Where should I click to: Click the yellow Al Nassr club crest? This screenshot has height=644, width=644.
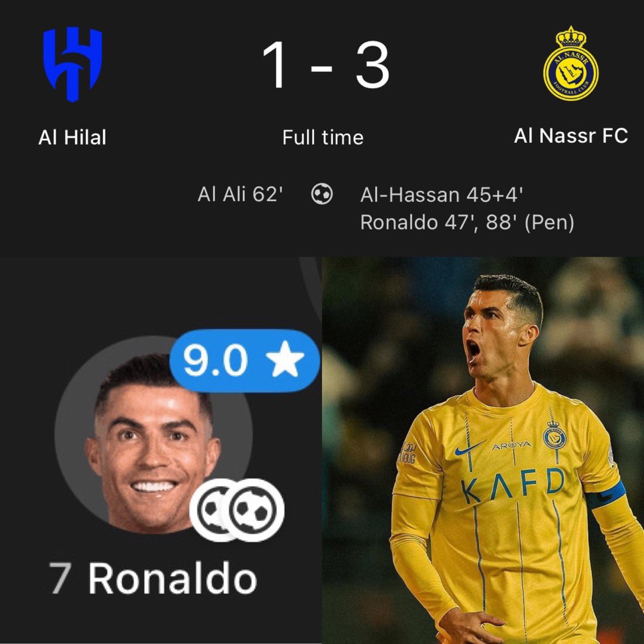(x=570, y=63)
